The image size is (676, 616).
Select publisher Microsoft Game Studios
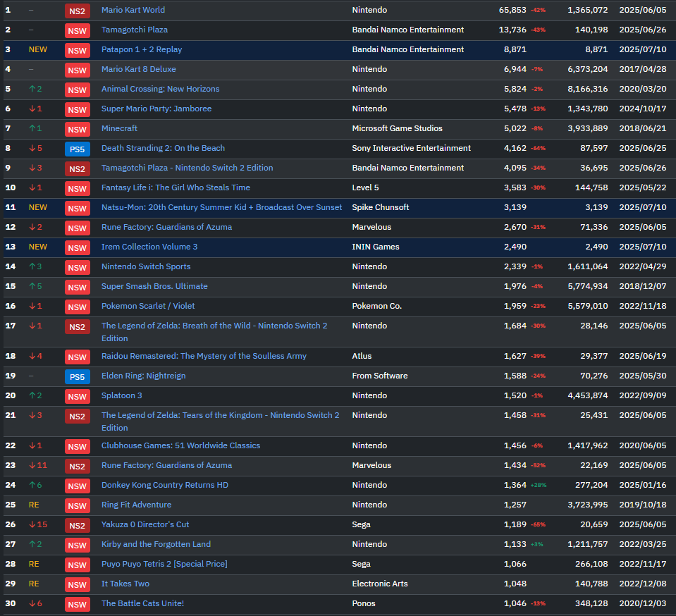[397, 128]
